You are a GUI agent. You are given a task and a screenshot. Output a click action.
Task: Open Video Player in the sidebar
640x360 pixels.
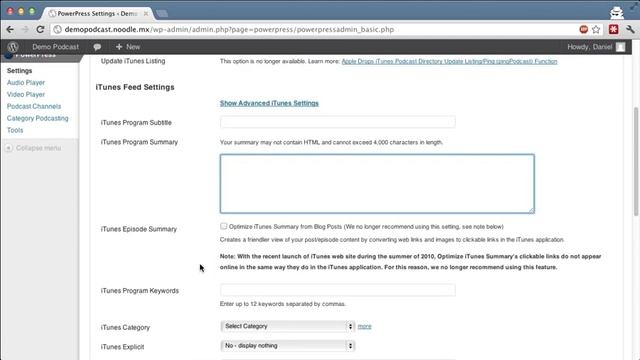pyautogui.click(x=26, y=94)
